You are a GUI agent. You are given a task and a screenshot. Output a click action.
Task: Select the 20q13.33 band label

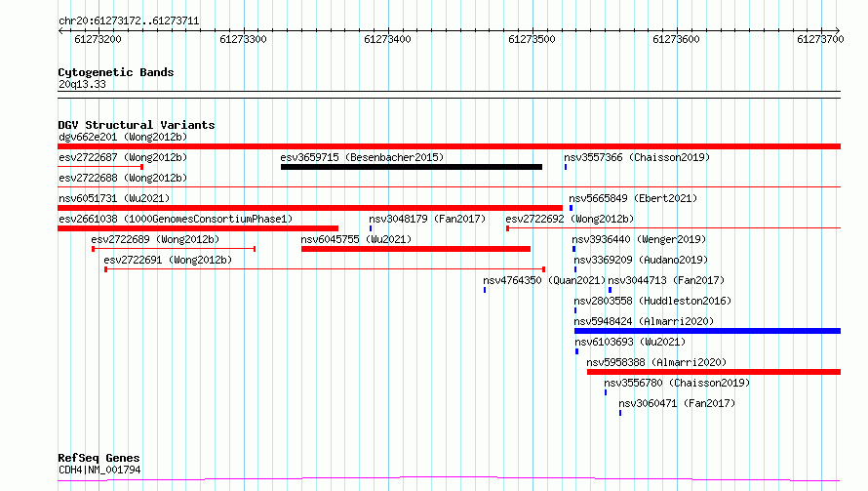coord(82,84)
